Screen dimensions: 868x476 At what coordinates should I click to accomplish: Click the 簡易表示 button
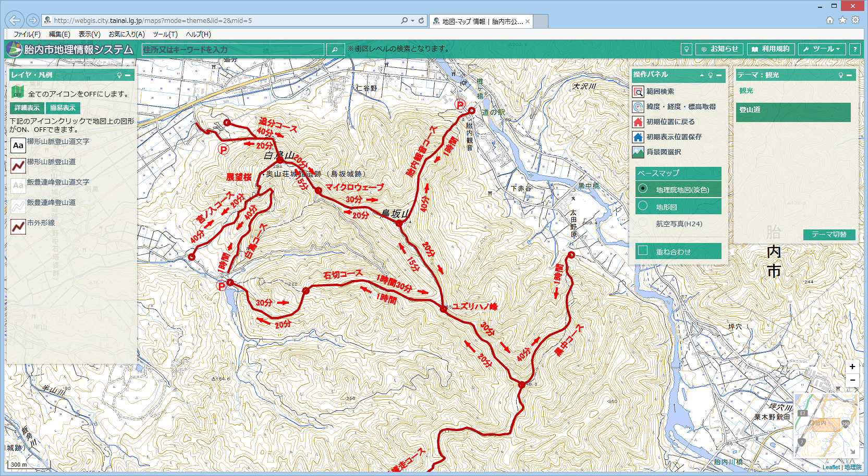(x=63, y=108)
